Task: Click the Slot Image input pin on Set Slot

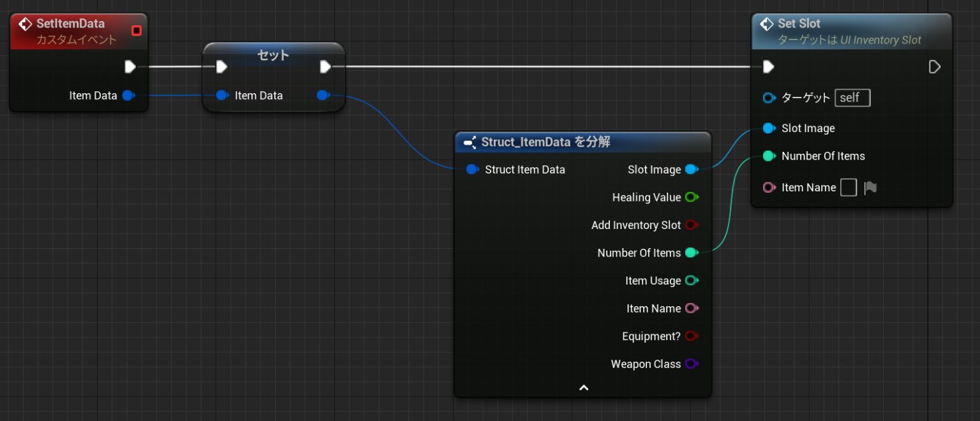Action: pos(769,128)
